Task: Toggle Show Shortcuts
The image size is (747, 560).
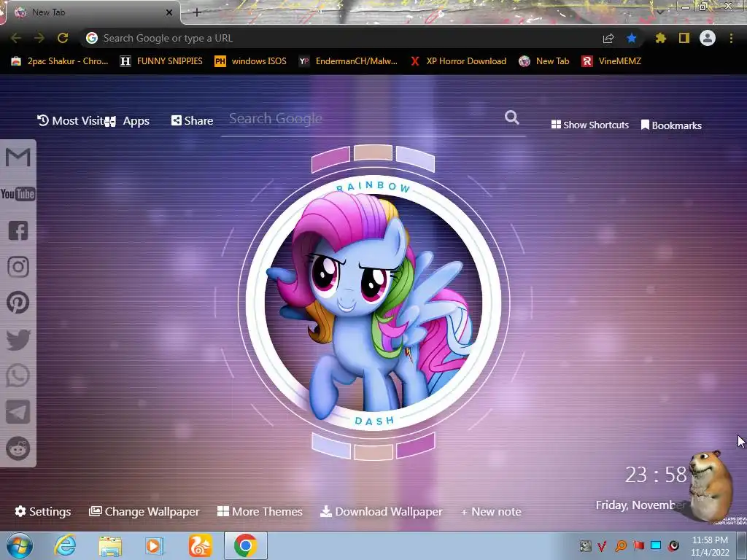Action: [x=589, y=125]
